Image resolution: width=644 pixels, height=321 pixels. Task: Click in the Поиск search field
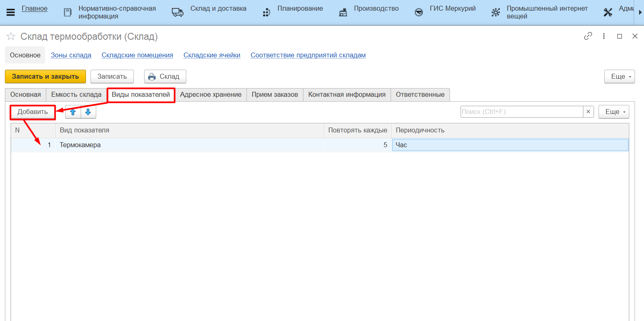[521, 112]
